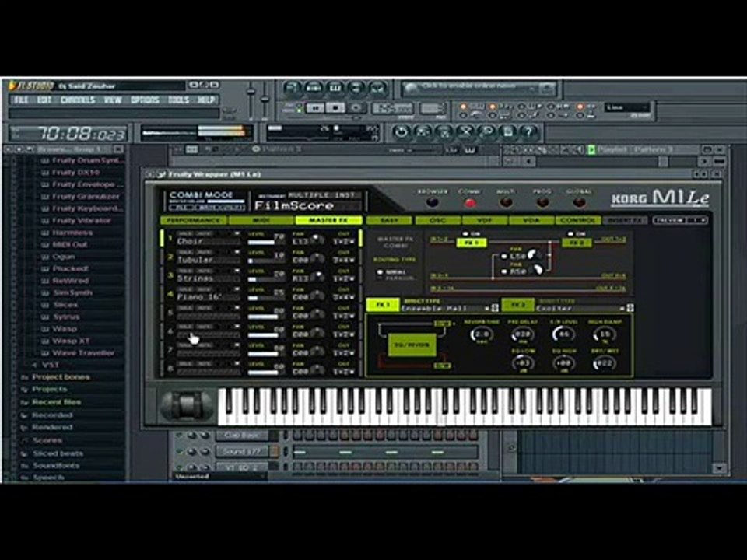
Task: Select Wasp XT in the browser
Action: coord(71,341)
